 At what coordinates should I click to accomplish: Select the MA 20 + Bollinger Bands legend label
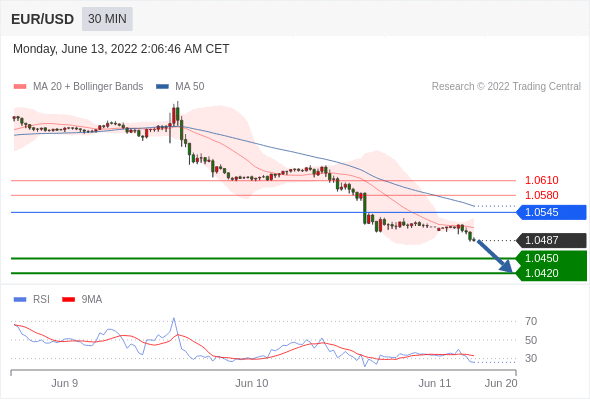coord(88,87)
